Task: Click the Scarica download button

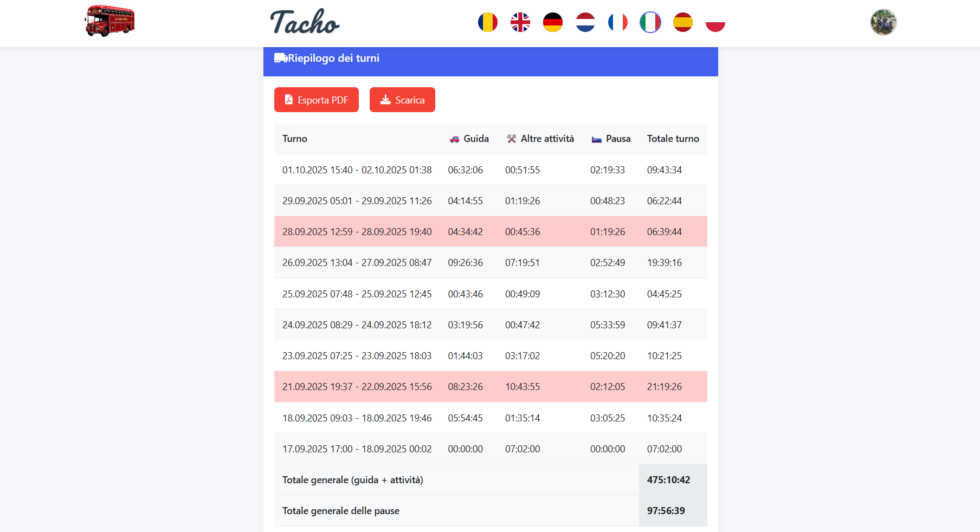Action: click(402, 100)
